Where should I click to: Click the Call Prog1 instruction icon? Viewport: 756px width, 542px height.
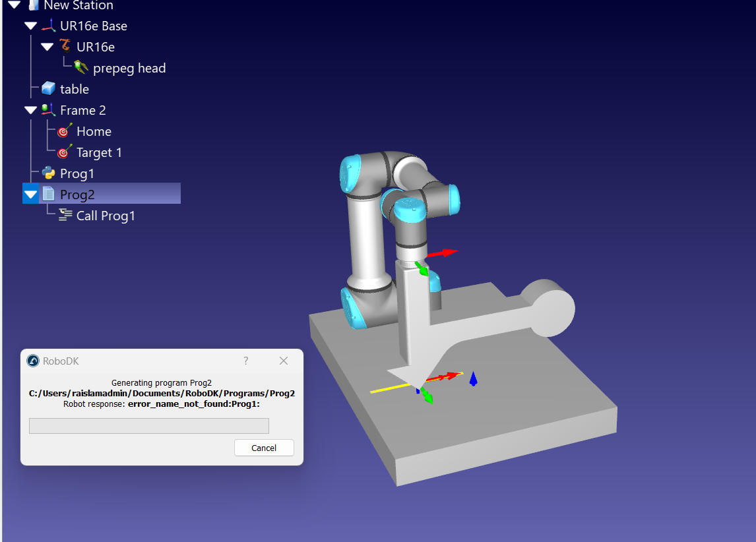tap(65, 215)
